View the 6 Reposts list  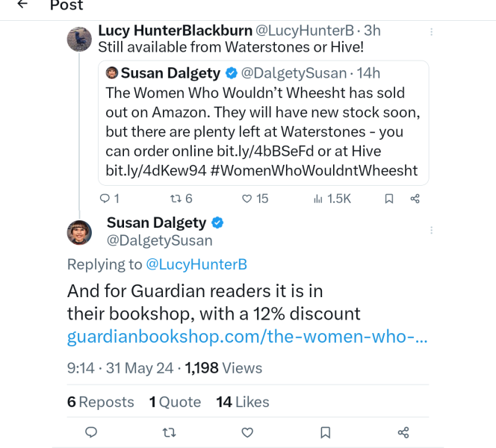click(101, 402)
